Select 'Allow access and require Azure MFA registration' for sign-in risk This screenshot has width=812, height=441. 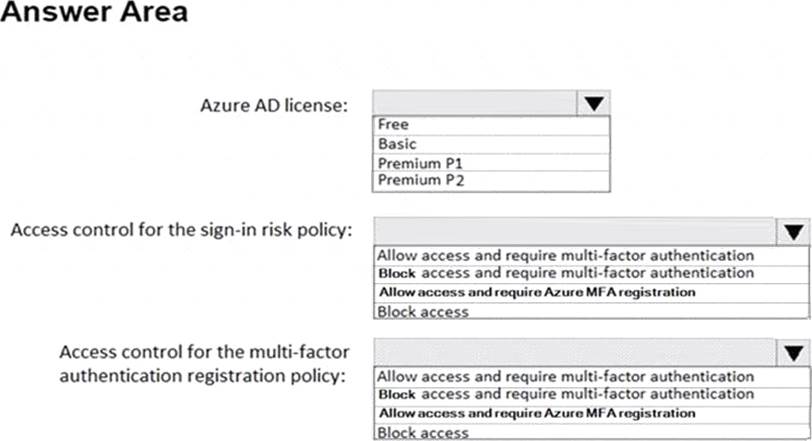(537, 292)
